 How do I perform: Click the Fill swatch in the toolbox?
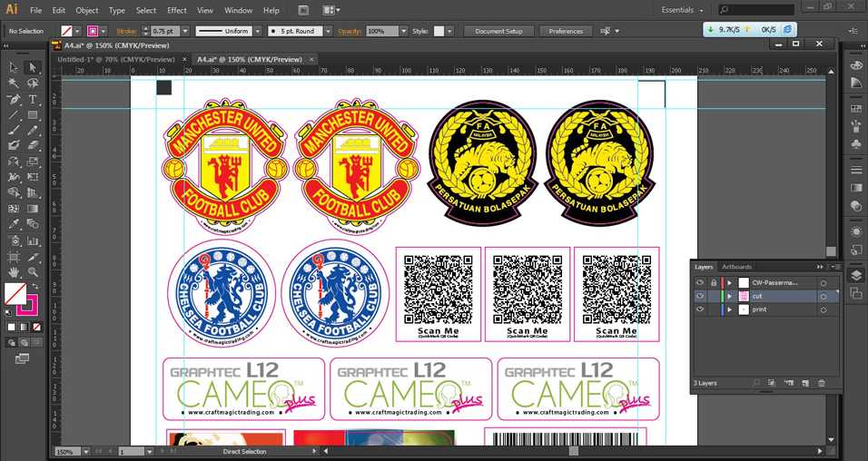click(x=15, y=294)
